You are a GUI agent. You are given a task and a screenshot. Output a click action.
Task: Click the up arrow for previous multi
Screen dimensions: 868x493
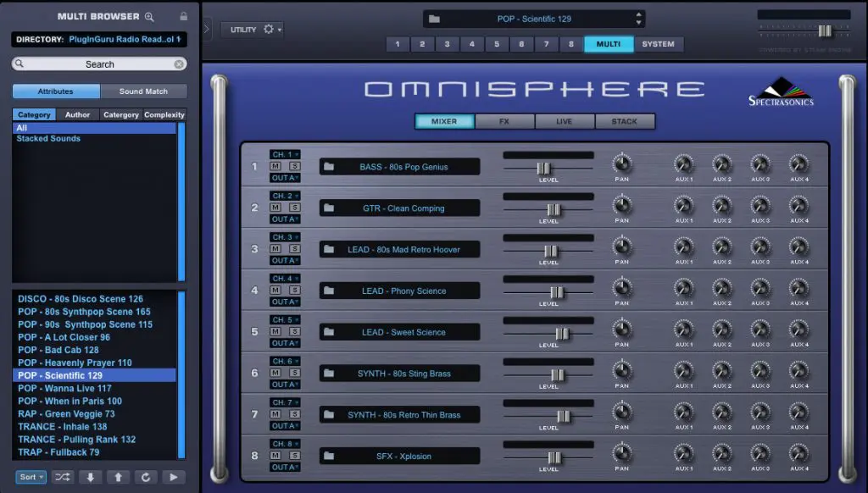tap(118, 477)
